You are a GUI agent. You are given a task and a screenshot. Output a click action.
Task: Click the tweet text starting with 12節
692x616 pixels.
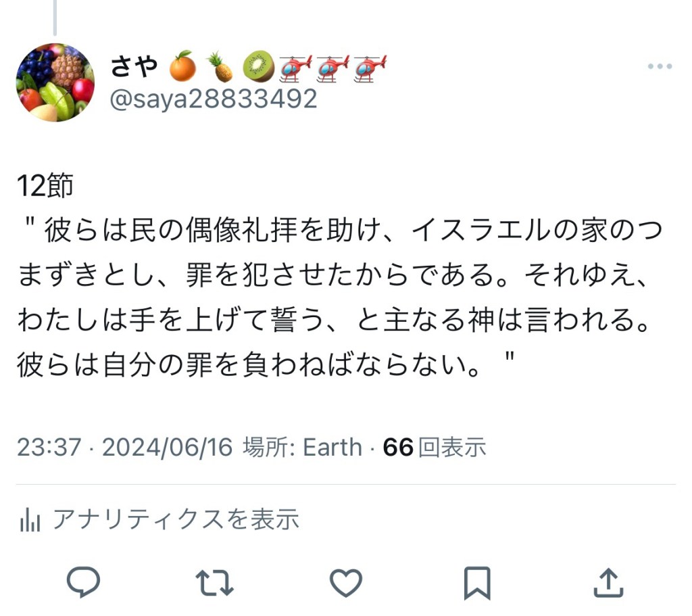[x=339, y=275]
